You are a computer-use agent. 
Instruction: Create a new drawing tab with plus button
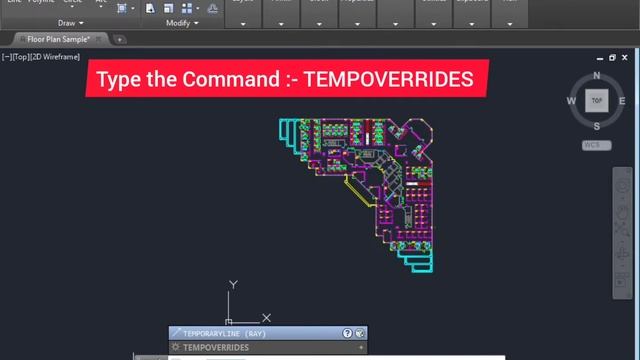tap(120, 40)
